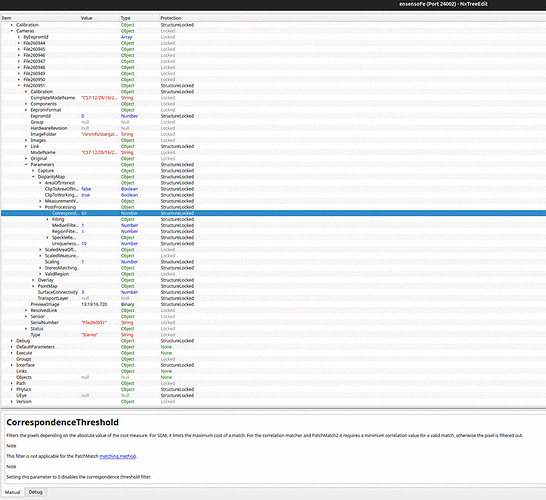Image resolution: width=546 pixels, height=500 pixels.
Task: Click the true value of ClipToWorkingVolume
Action: pos(85,195)
